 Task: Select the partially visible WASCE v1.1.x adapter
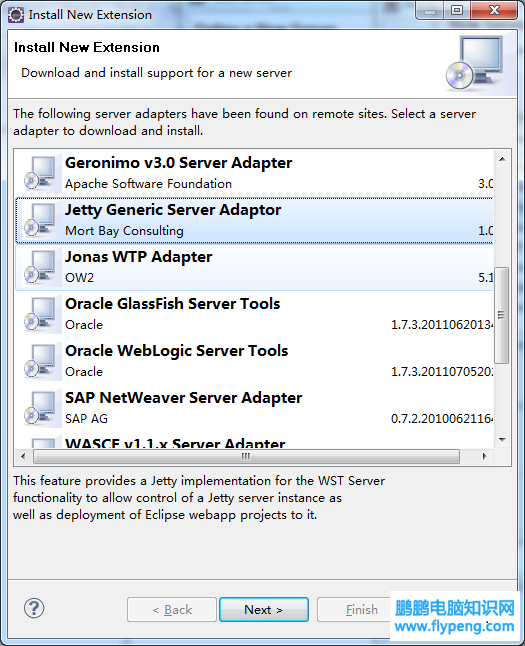pos(254,442)
